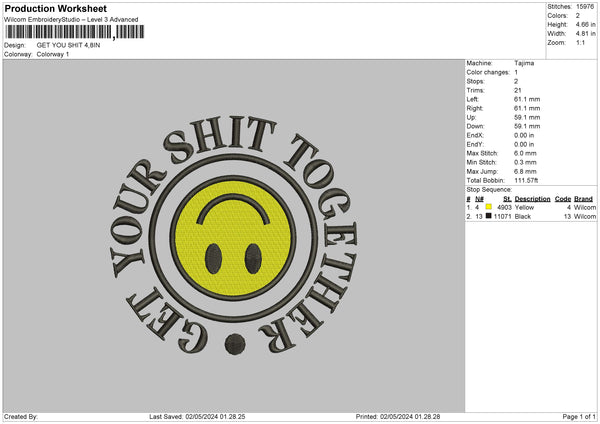
Task: Click the Max Stitch value '6.0 mm'
Action: pos(525,153)
